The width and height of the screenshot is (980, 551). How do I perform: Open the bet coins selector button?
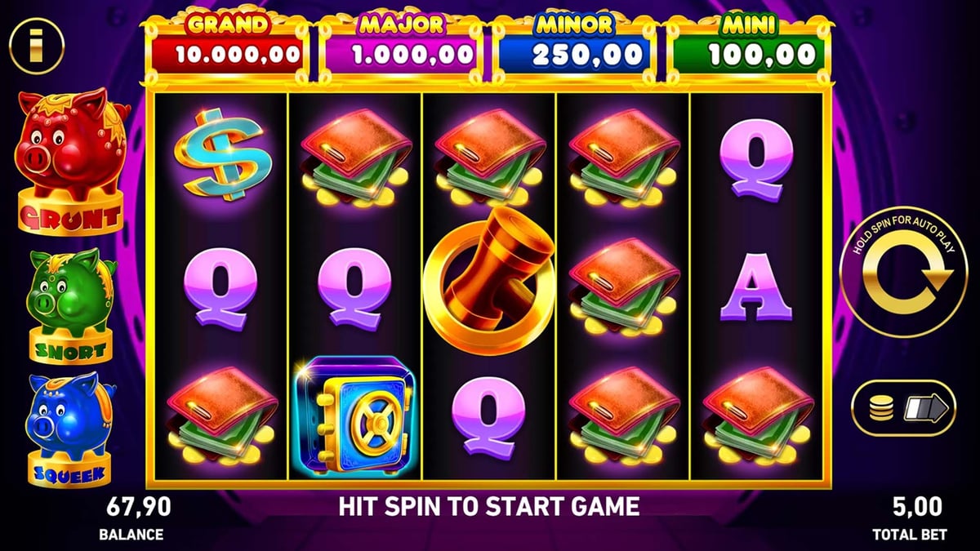click(904, 407)
